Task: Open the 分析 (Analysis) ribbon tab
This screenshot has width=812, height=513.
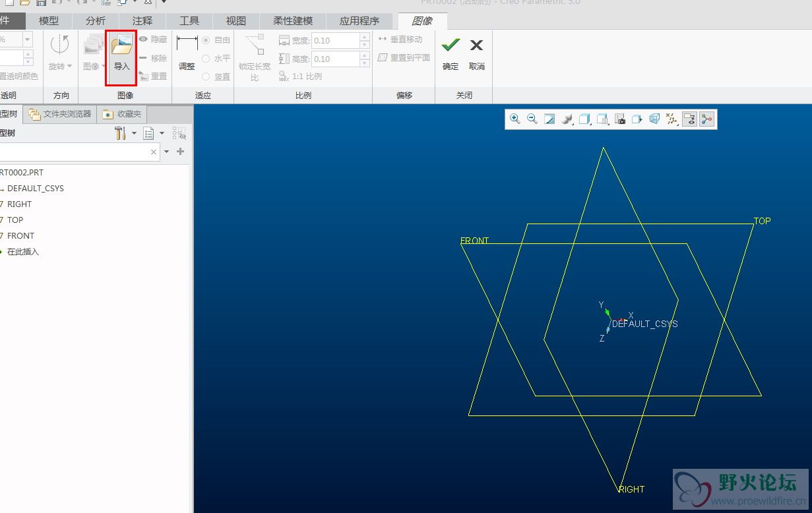Action: [x=96, y=21]
